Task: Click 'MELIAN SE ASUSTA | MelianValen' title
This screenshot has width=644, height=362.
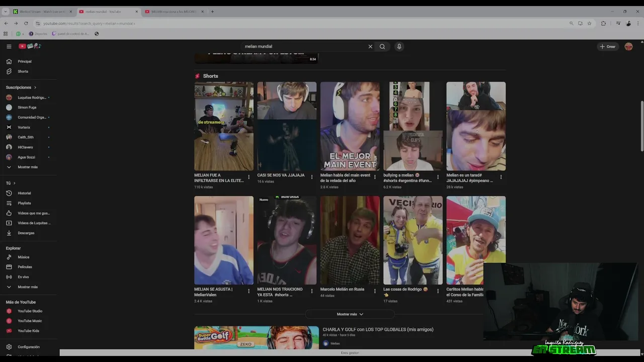Action: tap(213, 292)
